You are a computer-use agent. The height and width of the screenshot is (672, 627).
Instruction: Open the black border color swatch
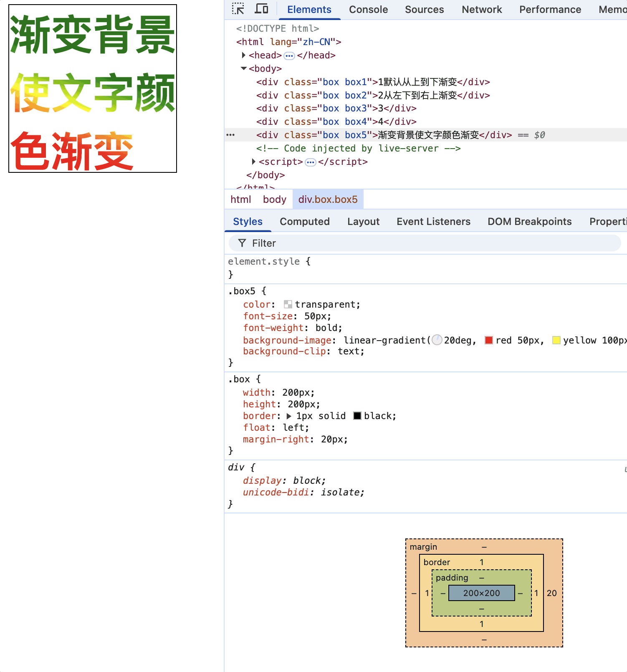pyautogui.click(x=357, y=416)
